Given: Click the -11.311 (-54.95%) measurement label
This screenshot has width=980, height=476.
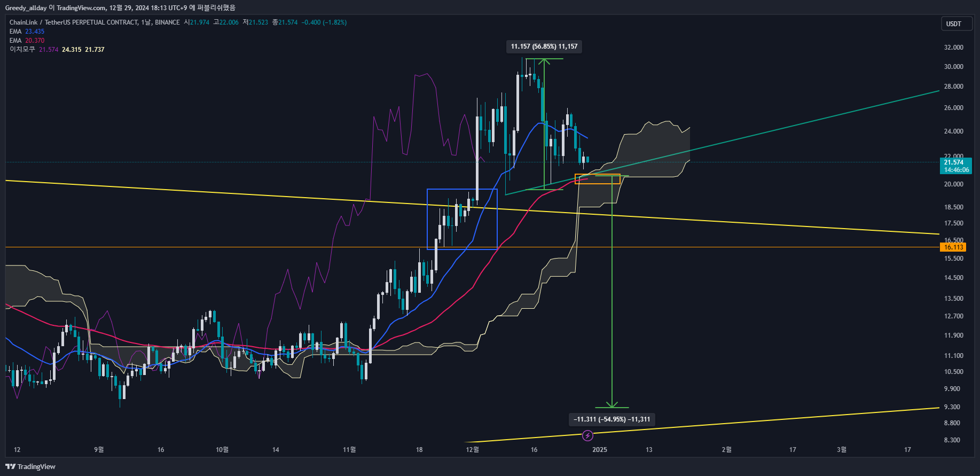Looking at the screenshot, I should [612, 419].
